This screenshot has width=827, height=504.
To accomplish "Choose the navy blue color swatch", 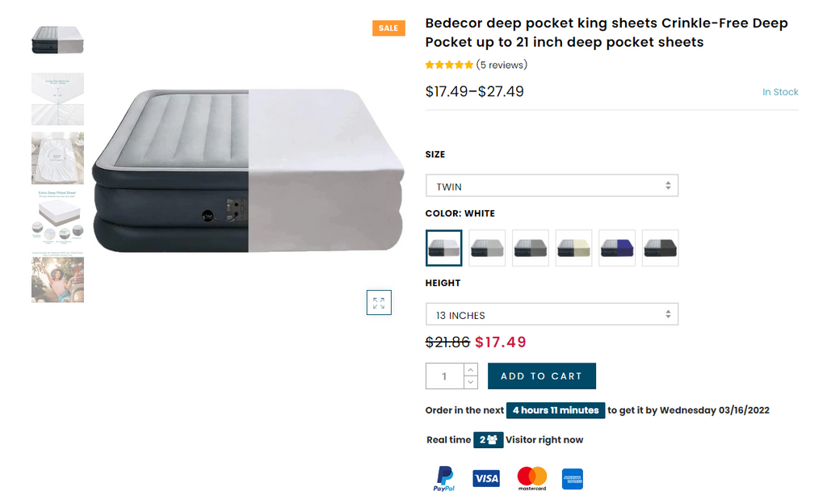I will (x=617, y=248).
